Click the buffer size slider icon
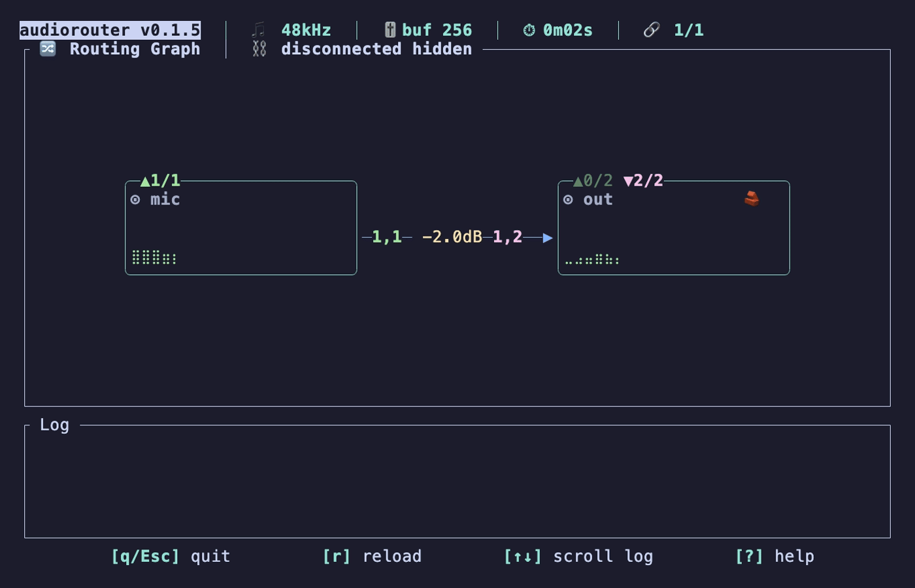This screenshot has height=588, width=915. pos(390,30)
